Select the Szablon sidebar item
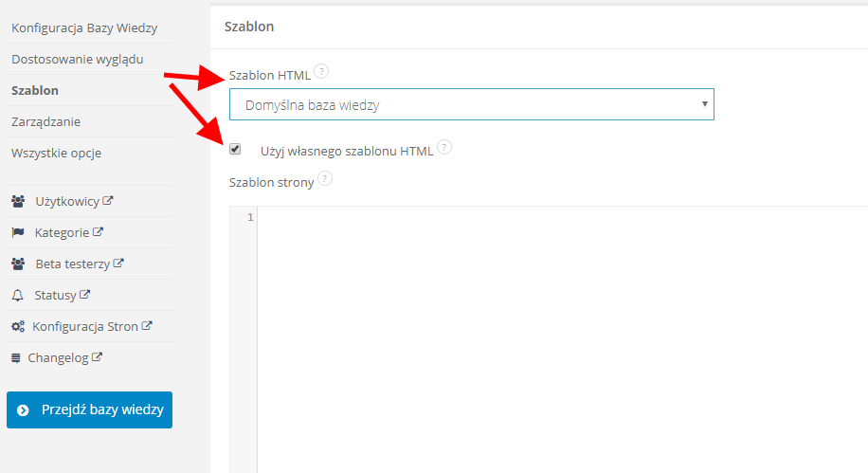Viewport: 868px width, 473px height. click(x=35, y=91)
